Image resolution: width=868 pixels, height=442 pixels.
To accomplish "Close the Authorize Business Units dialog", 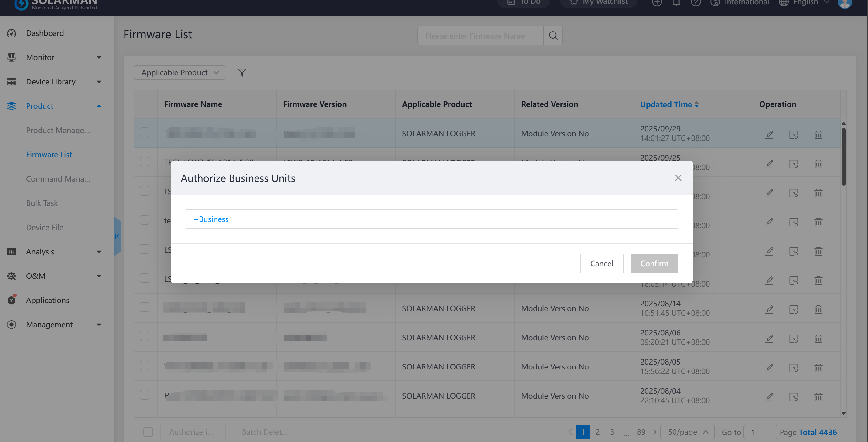I will 678,178.
